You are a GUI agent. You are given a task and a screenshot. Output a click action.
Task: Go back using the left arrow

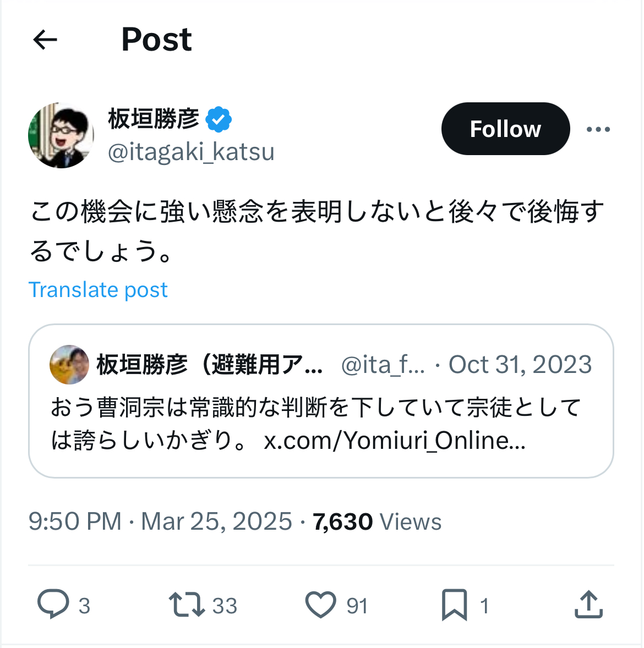click(x=45, y=40)
